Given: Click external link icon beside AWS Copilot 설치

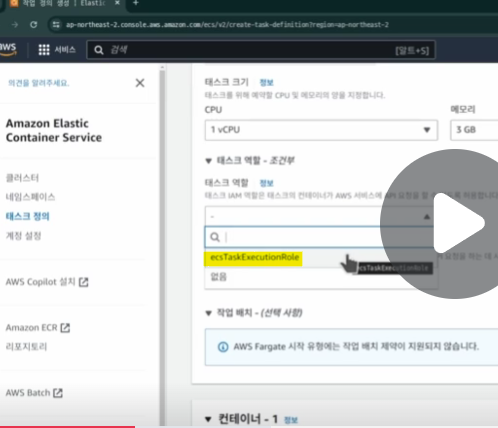Looking at the screenshot, I should (x=84, y=282).
